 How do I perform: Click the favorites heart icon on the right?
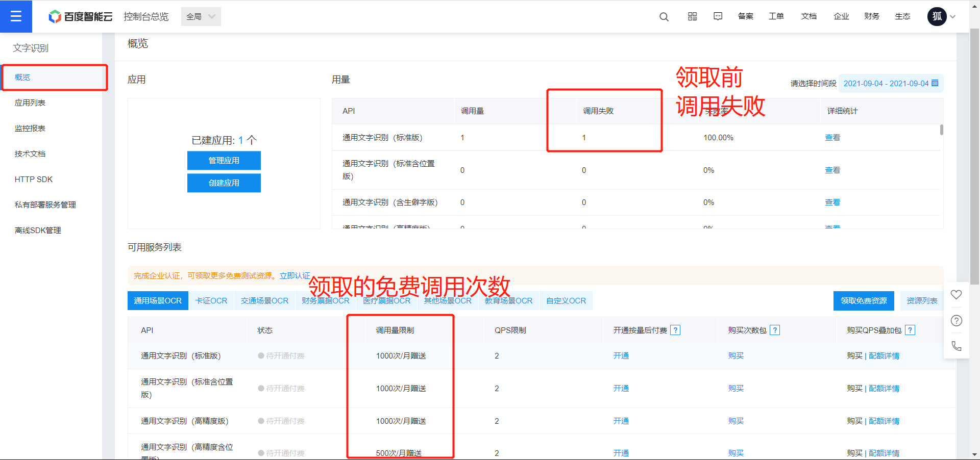[x=956, y=294]
